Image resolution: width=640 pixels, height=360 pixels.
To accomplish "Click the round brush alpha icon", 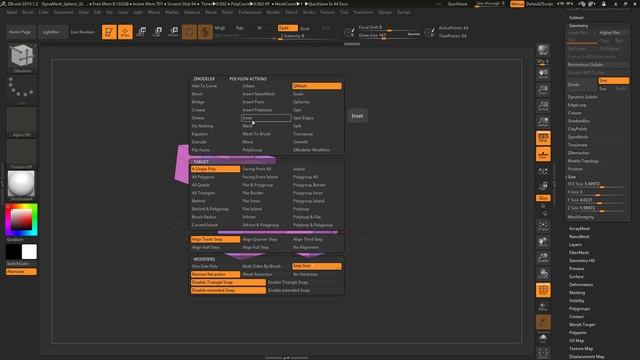I will tap(205, 32).
